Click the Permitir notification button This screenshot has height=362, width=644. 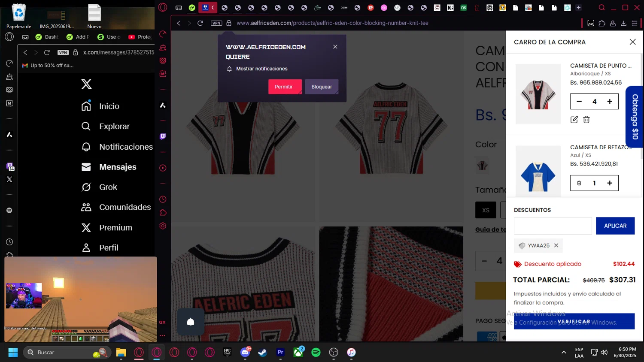[x=285, y=87]
